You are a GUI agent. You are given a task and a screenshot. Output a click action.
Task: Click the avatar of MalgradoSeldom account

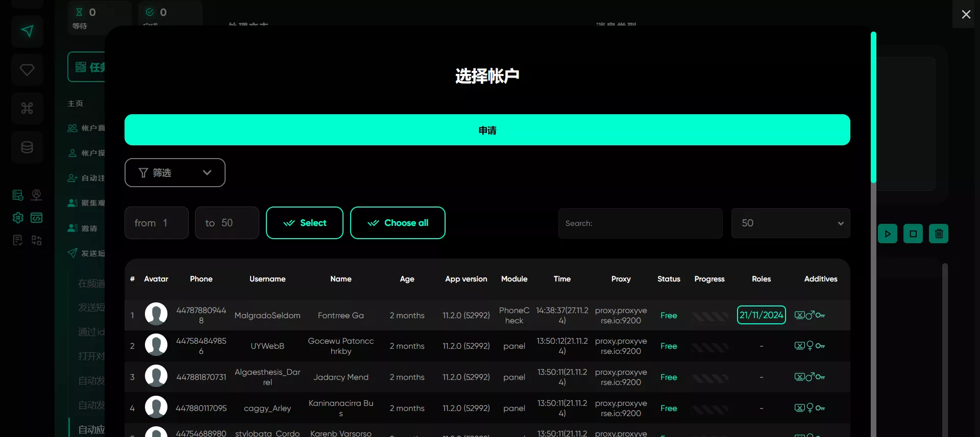pos(156,314)
